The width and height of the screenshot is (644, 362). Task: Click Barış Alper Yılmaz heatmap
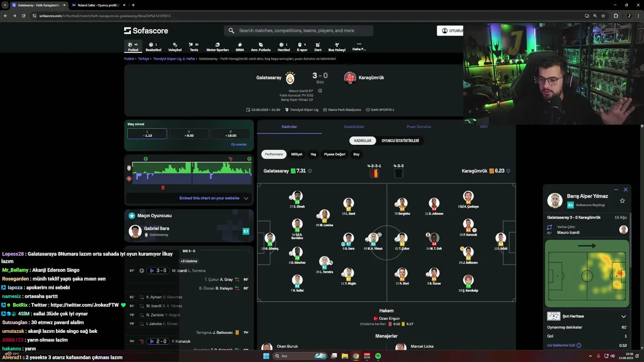coord(587,274)
